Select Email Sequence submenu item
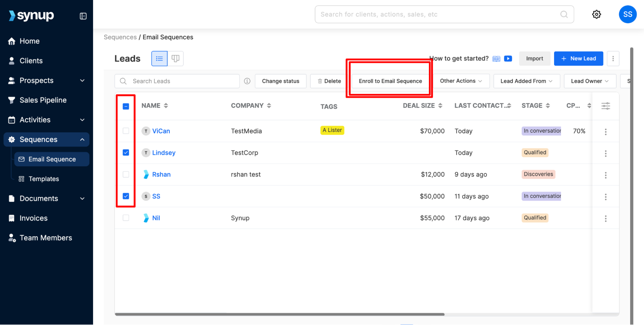 tap(52, 159)
